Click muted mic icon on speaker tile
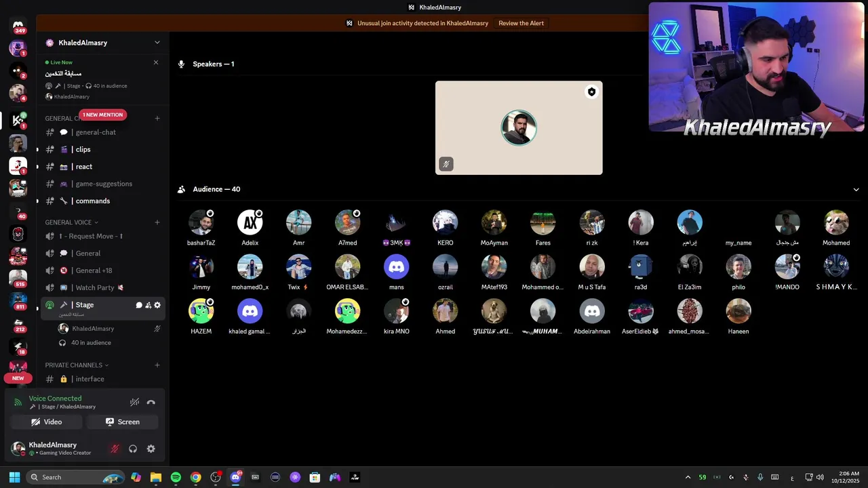Image resolution: width=868 pixels, height=488 pixels. point(446,164)
